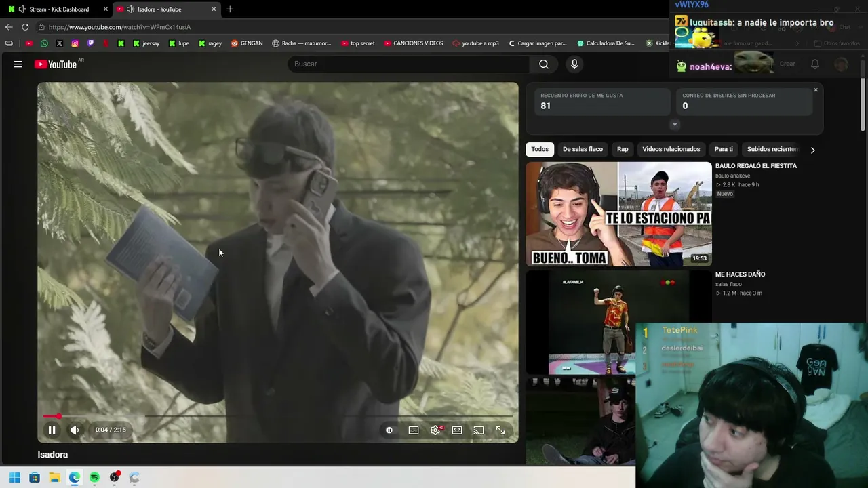The image size is (868, 488).
Task: Open the top secret bookmark
Action: (x=358, y=43)
